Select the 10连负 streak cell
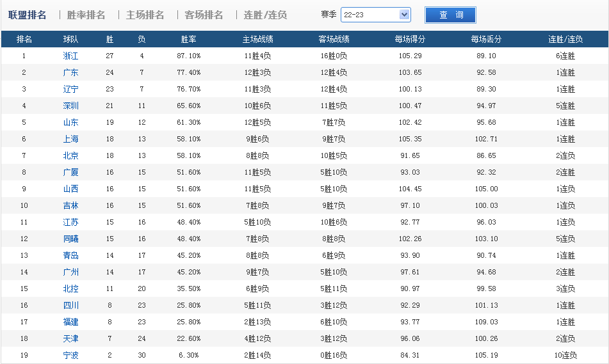Screen dimensions: 609x364 coord(565,355)
